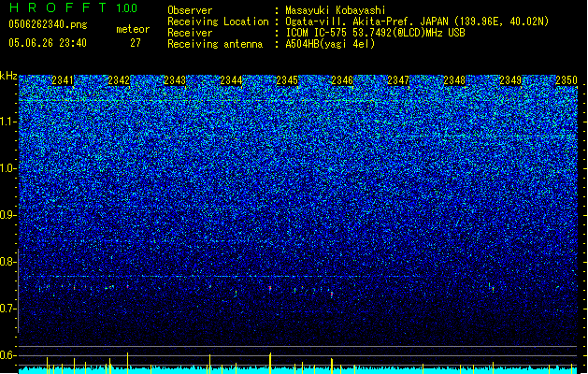Click frequency axis label 0.9
The height and width of the screenshot is (374, 588).
click(7, 215)
